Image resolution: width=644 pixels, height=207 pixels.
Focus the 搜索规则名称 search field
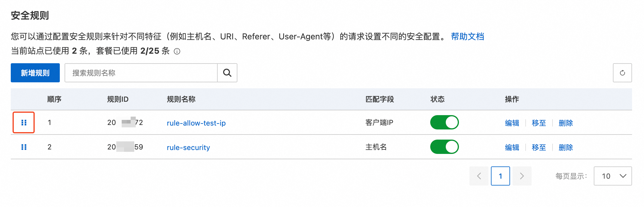pyautogui.click(x=141, y=73)
